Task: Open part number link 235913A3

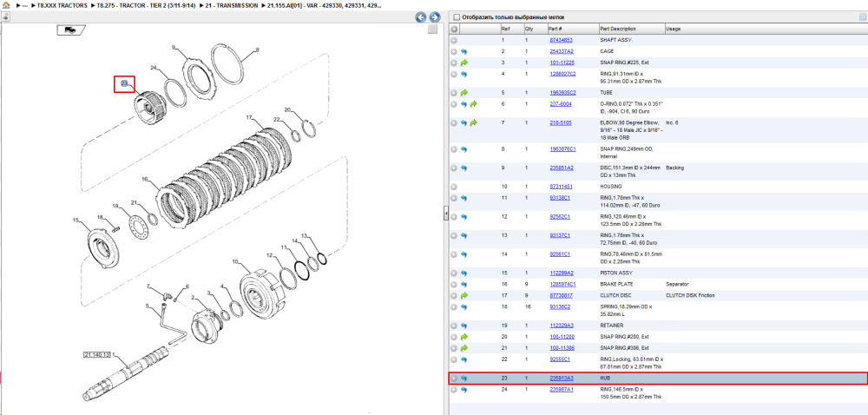Action: tap(562, 379)
